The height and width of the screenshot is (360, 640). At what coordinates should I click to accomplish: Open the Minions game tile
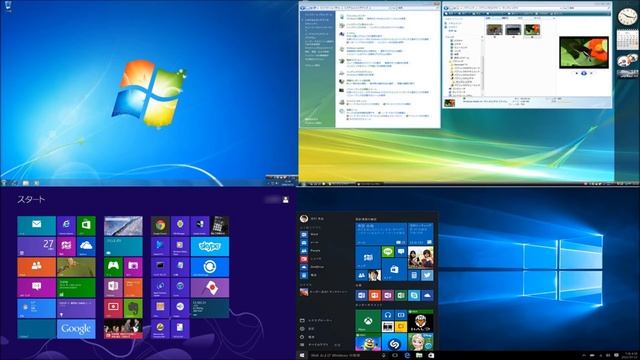pos(368,343)
